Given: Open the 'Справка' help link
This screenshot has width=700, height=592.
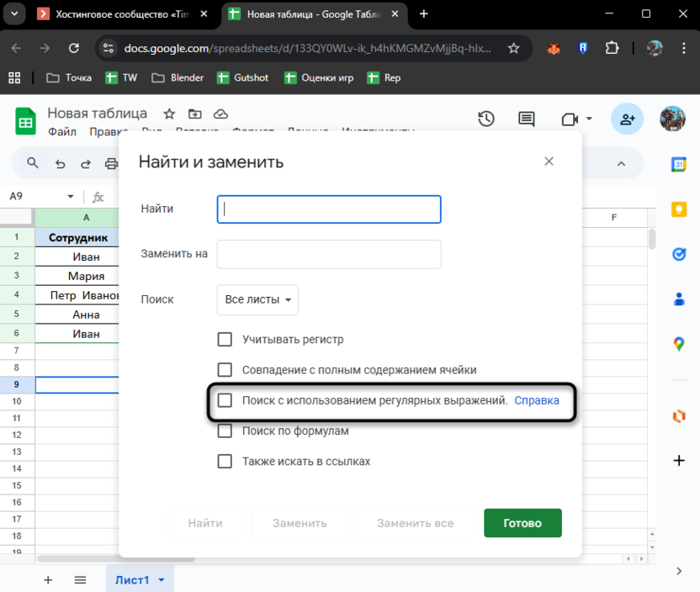Looking at the screenshot, I should pyautogui.click(x=537, y=401).
